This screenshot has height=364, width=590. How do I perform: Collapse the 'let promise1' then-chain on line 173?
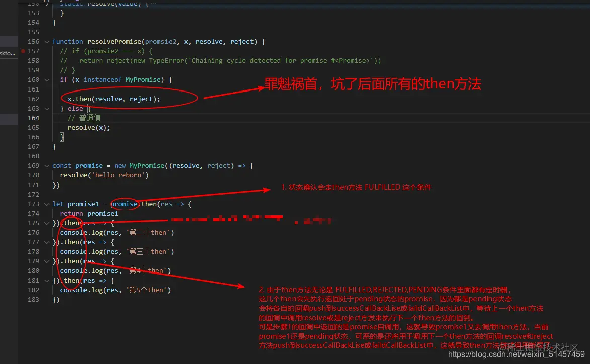[46, 204]
